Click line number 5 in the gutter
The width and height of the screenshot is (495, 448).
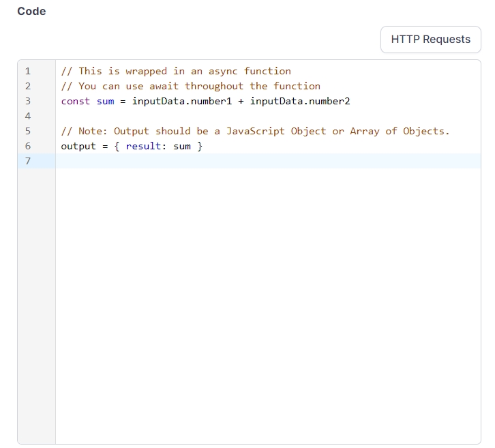(28, 131)
